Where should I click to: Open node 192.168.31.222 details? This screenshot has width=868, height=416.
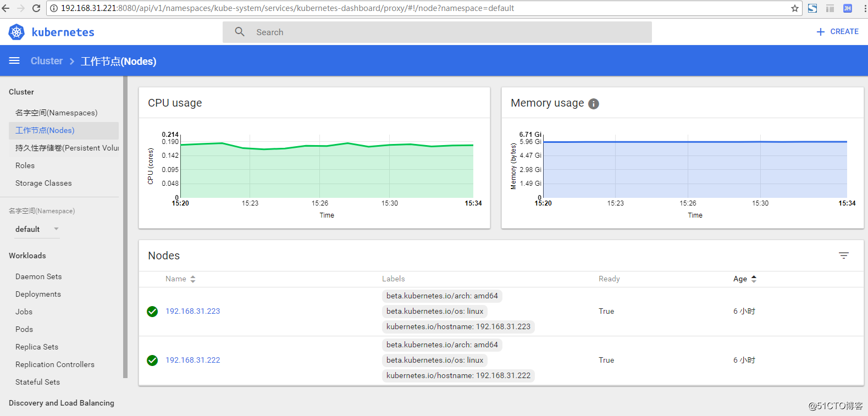point(193,360)
